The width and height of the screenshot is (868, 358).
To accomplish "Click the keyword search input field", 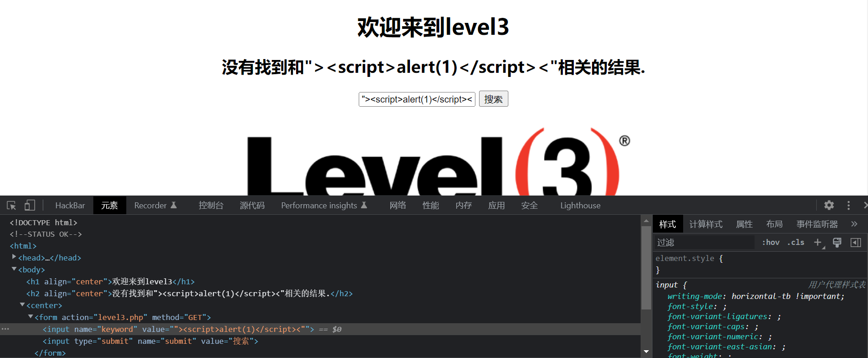I will pyautogui.click(x=417, y=99).
